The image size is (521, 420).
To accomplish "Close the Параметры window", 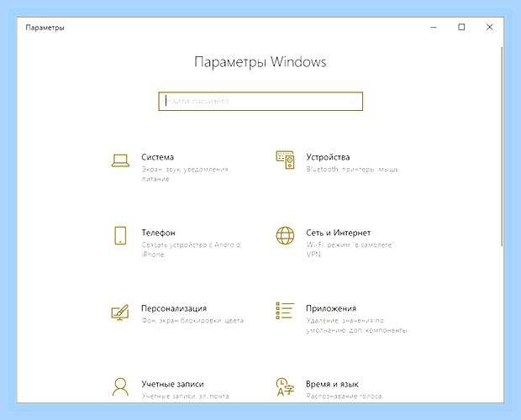I will (489, 27).
